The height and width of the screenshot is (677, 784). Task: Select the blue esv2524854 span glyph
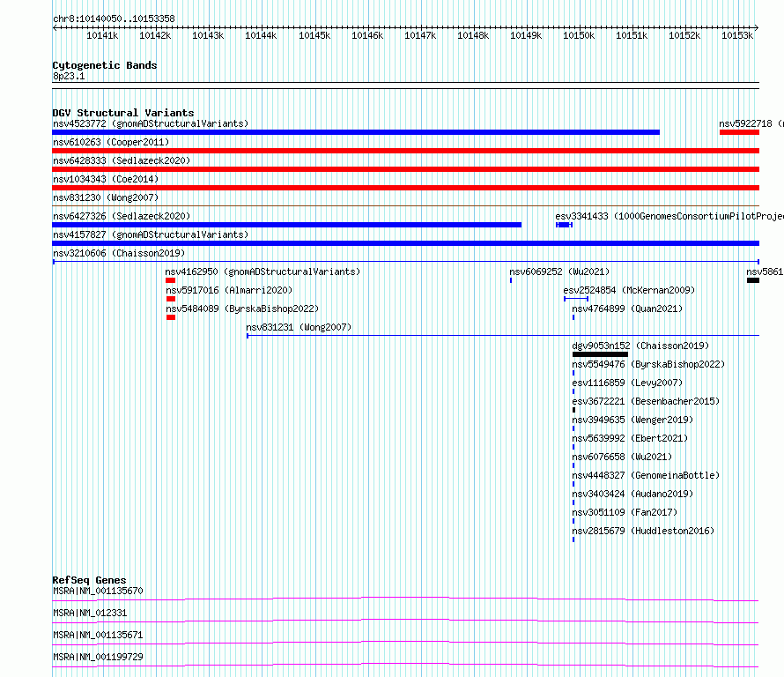(x=576, y=299)
